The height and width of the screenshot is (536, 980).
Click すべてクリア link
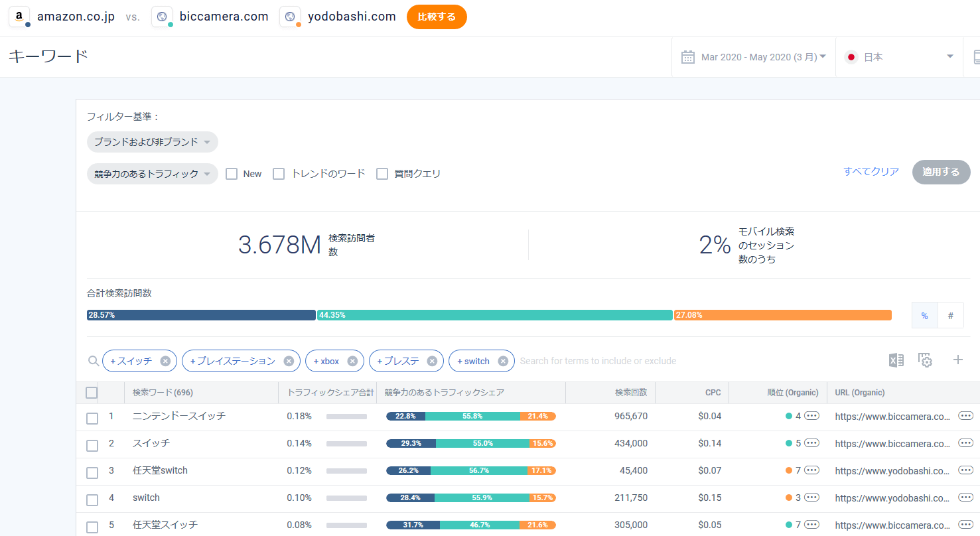[x=871, y=172]
